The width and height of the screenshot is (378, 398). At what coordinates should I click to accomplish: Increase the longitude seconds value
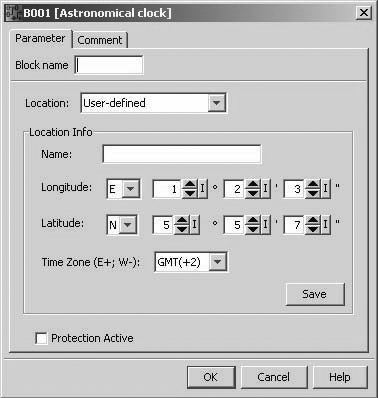coord(313,185)
